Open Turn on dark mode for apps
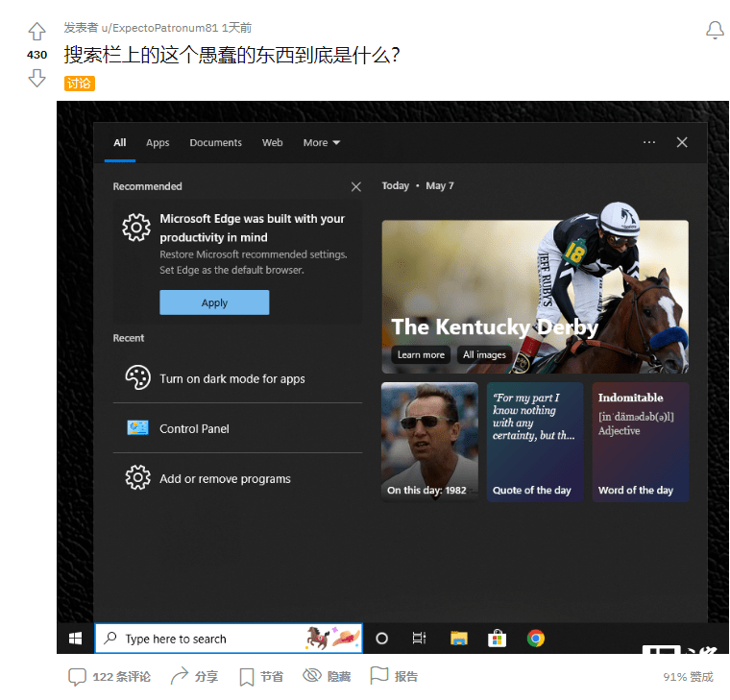The height and width of the screenshot is (700, 730). pos(237,378)
